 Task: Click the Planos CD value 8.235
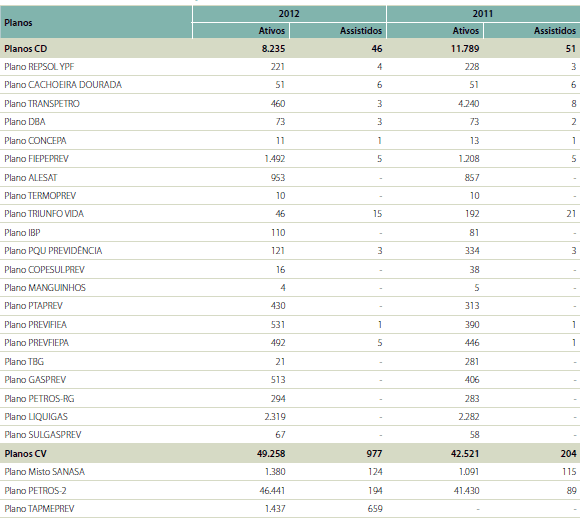[x=273, y=49]
